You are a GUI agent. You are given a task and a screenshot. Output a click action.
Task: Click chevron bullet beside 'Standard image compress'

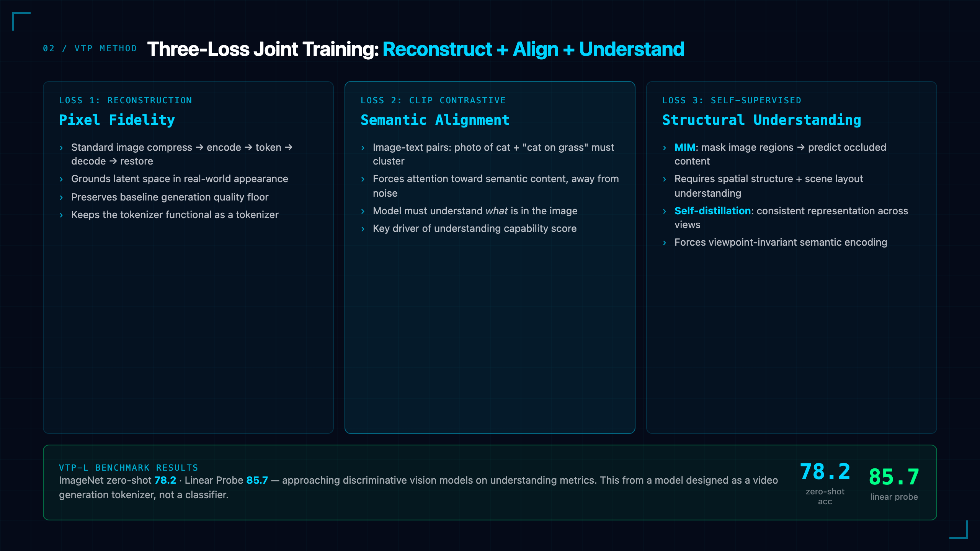click(x=61, y=148)
